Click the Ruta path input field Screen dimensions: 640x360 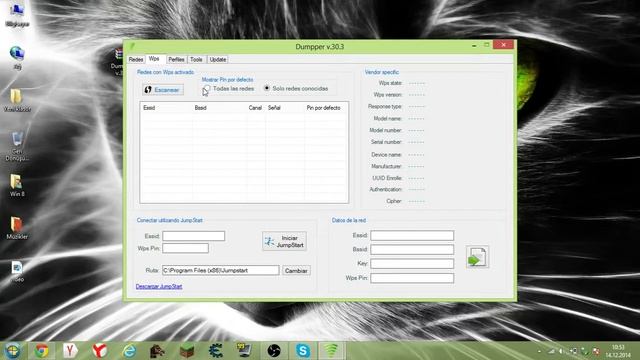(220, 270)
